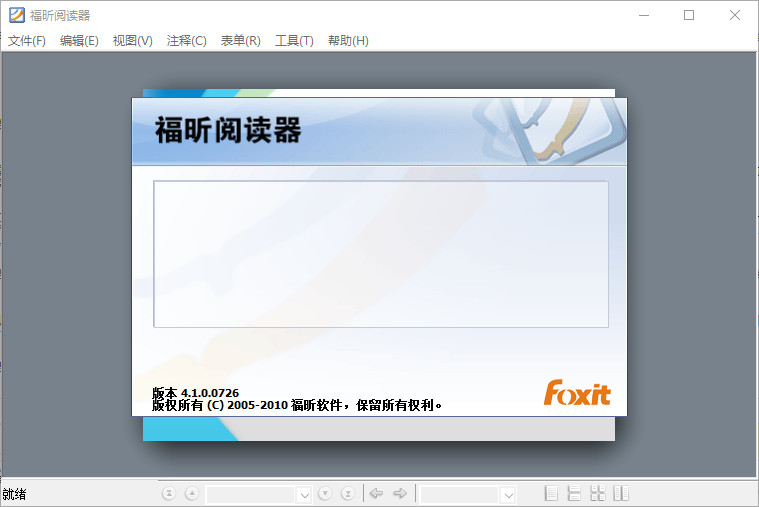Click the previous view left arrow
Screen dimensions: 759x507
(x=376, y=493)
